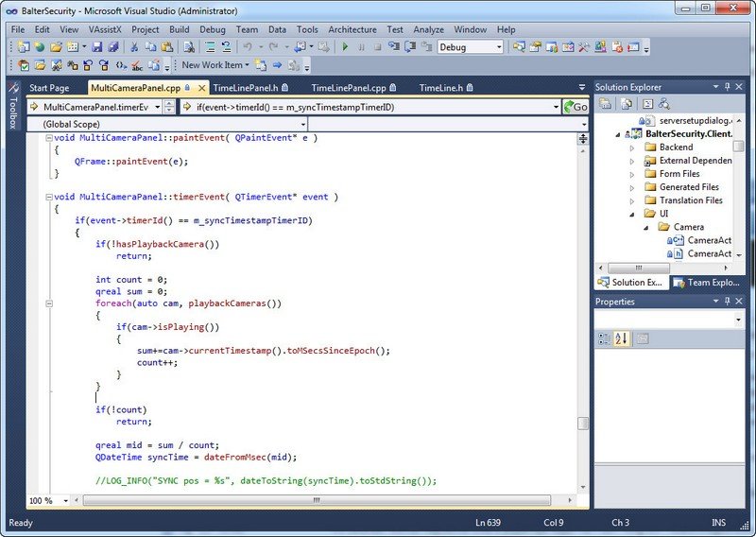Click the Cut scissors icon

tap(135, 46)
